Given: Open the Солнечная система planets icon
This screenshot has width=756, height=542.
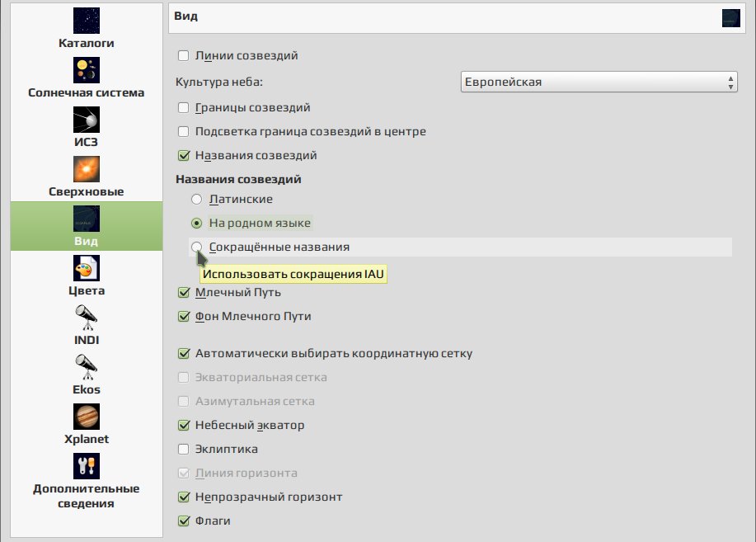Looking at the screenshot, I should click(x=87, y=70).
